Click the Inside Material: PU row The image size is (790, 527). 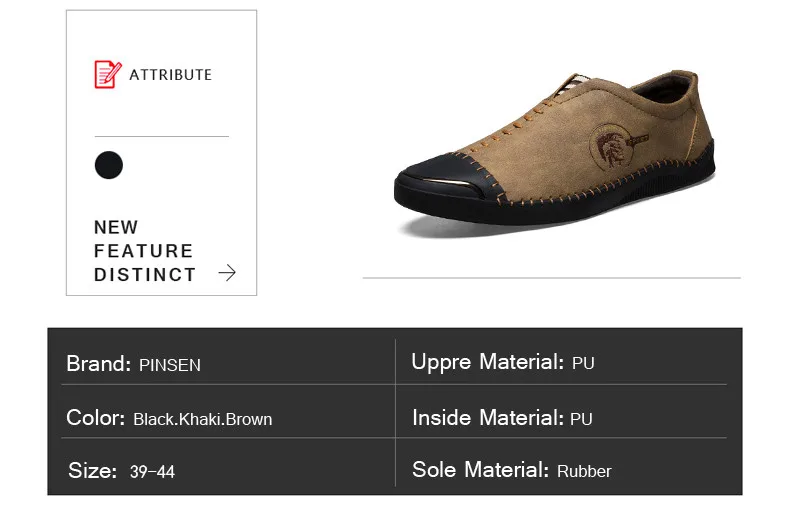click(x=561, y=418)
